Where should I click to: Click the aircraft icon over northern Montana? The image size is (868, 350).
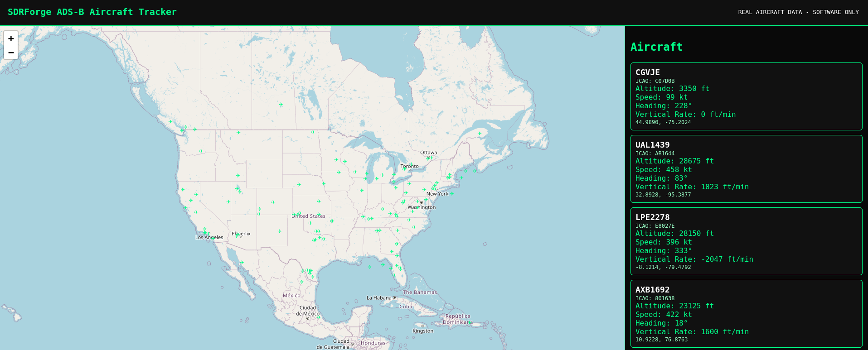238,133
